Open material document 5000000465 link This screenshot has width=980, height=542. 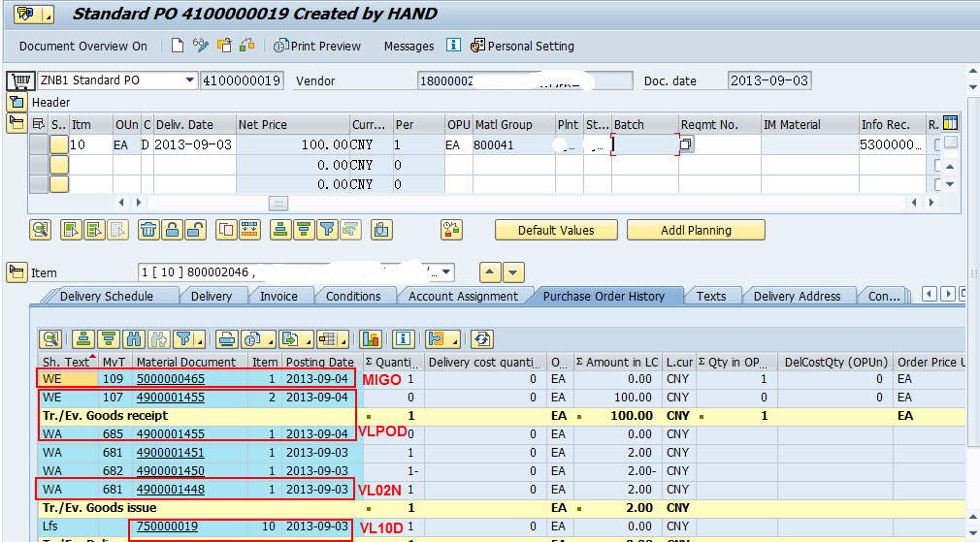tap(171, 378)
